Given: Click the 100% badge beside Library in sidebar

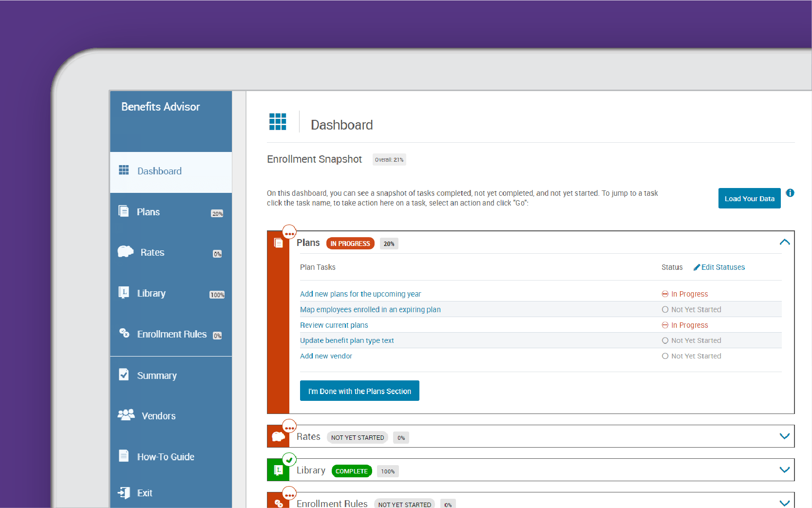Looking at the screenshot, I should point(217,295).
